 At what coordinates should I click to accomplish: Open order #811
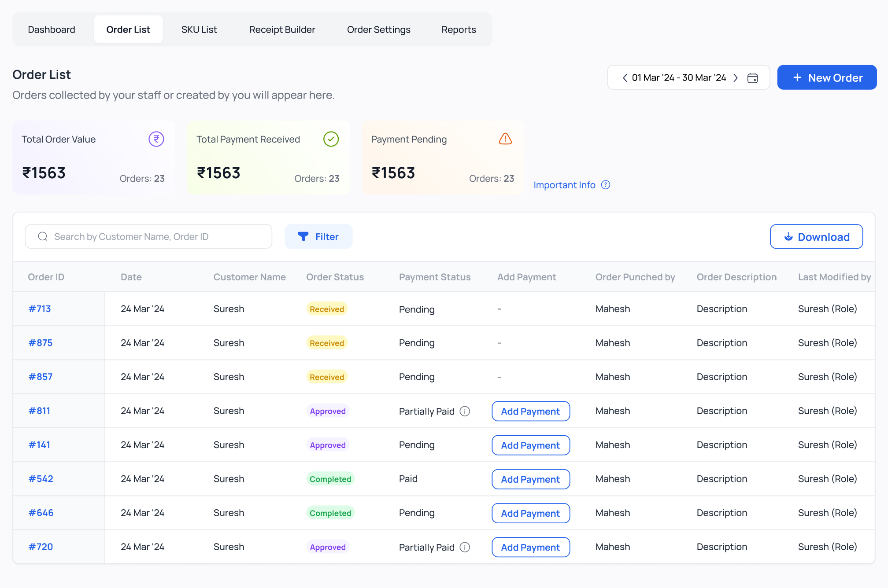coord(39,411)
